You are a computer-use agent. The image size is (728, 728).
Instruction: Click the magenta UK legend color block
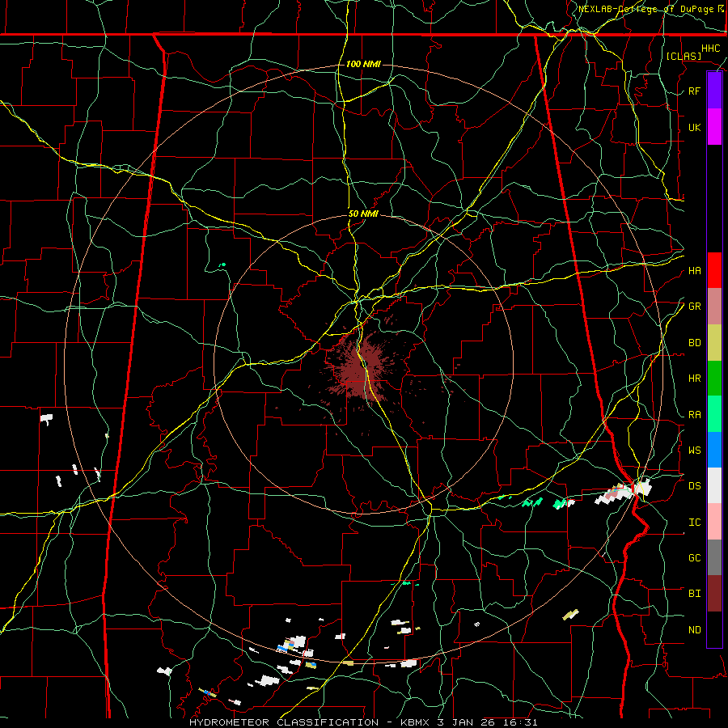(x=714, y=127)
